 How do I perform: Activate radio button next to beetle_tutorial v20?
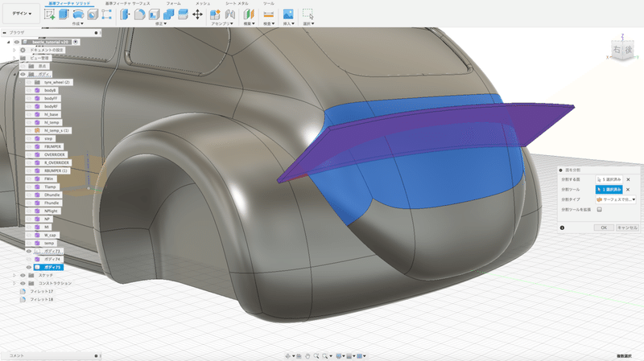coord(76,42)
